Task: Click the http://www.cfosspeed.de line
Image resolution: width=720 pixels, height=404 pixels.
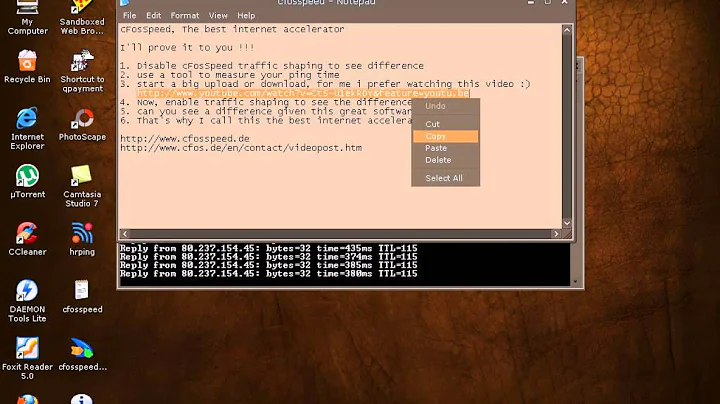Action: tap(185, 139)
